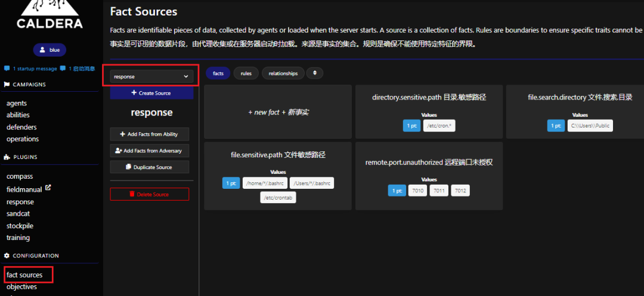Click the Fact Sources page heading
Image resolution: width=644 pixels, height=296 pixels.
(x=144, y=11)
